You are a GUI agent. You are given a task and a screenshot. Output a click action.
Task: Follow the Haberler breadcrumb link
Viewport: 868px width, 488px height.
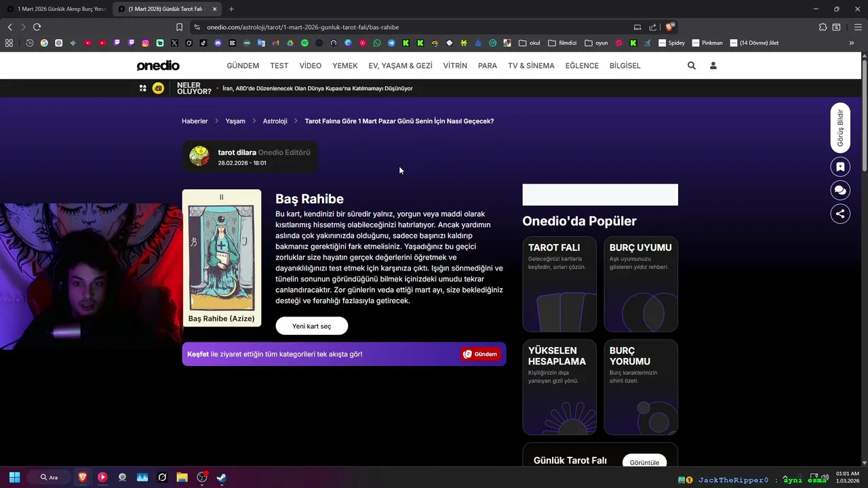pos(195,121)
